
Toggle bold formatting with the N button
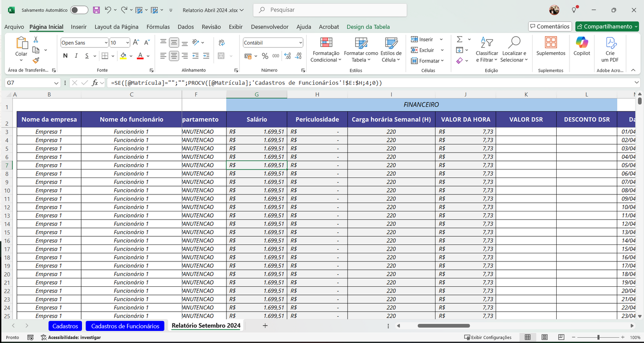click(65, 55)
